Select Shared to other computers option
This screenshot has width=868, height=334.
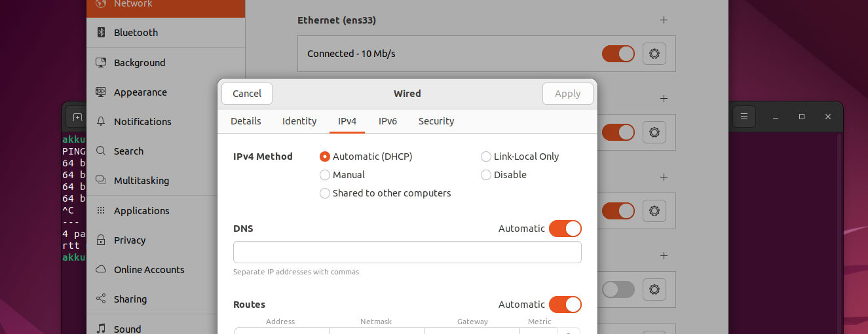(x=325, y=193)
